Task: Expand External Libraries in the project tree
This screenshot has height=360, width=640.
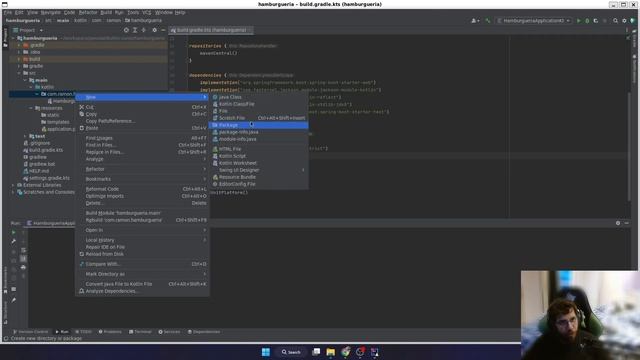Action: pos(13,185)
